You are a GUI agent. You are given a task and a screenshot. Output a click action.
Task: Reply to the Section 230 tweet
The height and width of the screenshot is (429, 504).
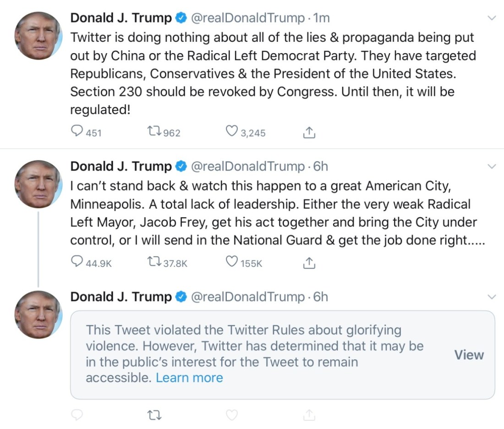tap(77, 132)
